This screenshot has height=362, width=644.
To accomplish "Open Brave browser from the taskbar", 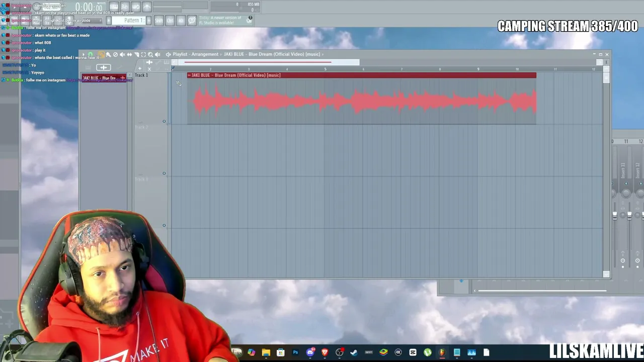I will tap(325, 352).
